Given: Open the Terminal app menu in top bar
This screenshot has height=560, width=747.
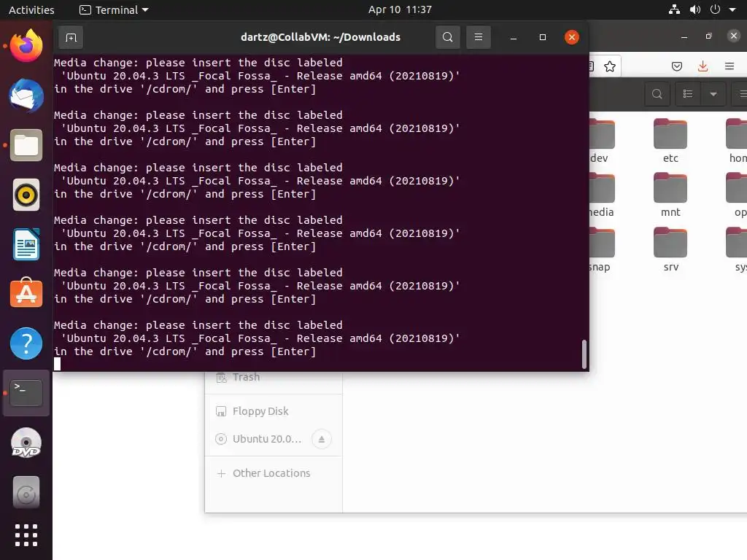Looking at the screenshot, I should point(114,9).
